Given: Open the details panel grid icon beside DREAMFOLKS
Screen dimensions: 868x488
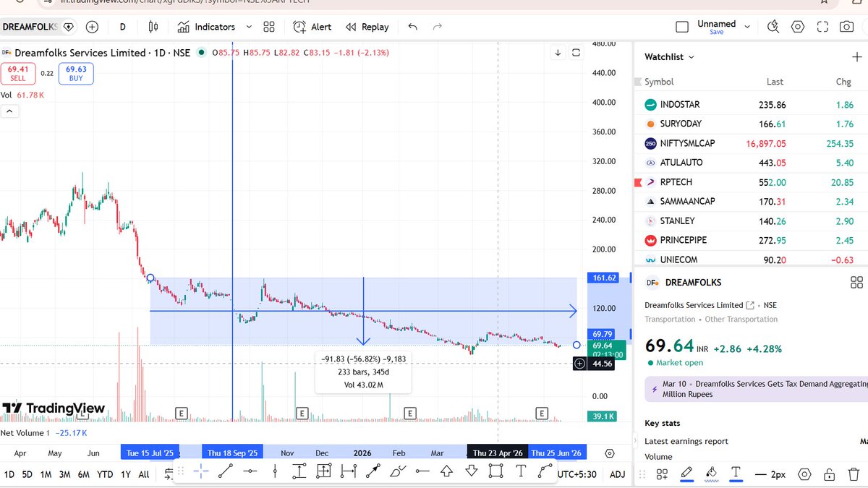Looking at the screenshot, I should pyautogui.click(x=856, y=283).
